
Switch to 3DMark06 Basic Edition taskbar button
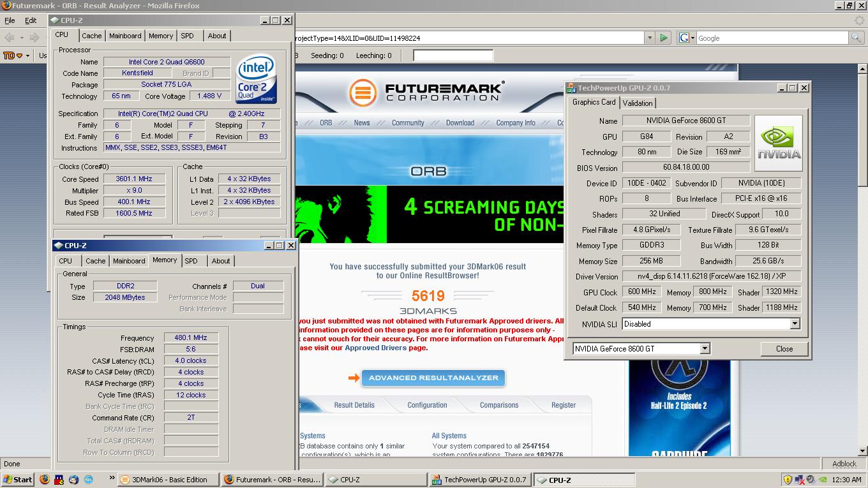coord(168,480)
